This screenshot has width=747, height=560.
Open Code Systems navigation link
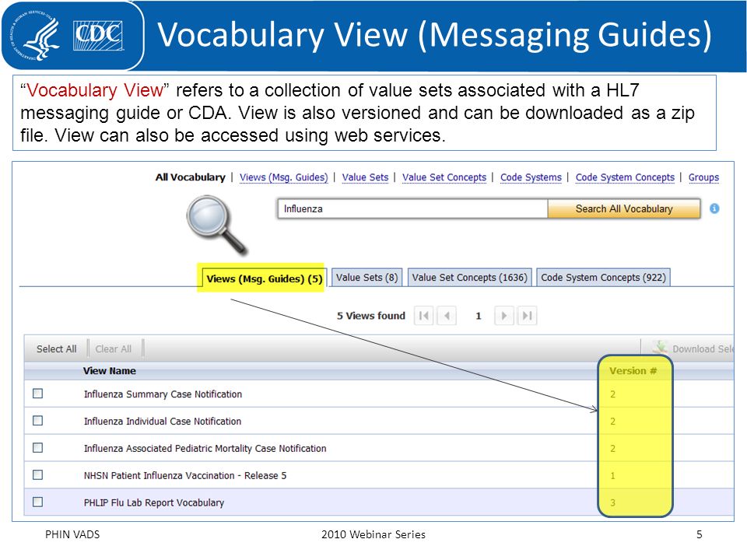[531, 177]
